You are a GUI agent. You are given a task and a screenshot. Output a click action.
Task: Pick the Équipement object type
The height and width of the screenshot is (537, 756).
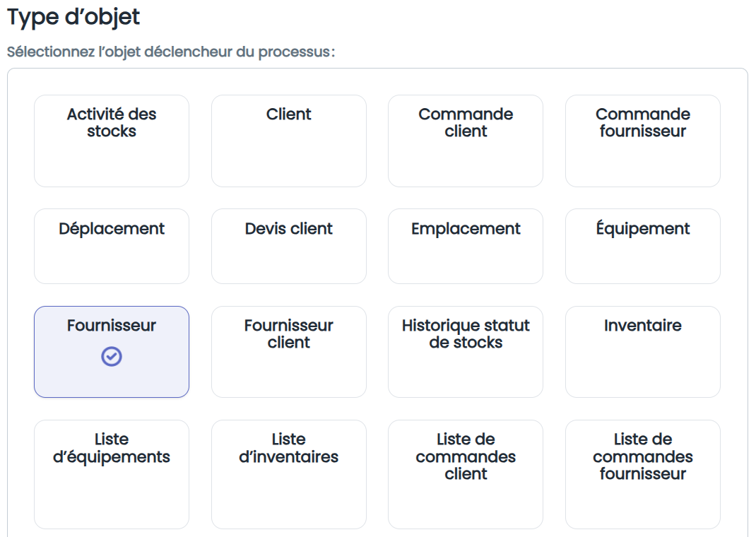point(643,247)
